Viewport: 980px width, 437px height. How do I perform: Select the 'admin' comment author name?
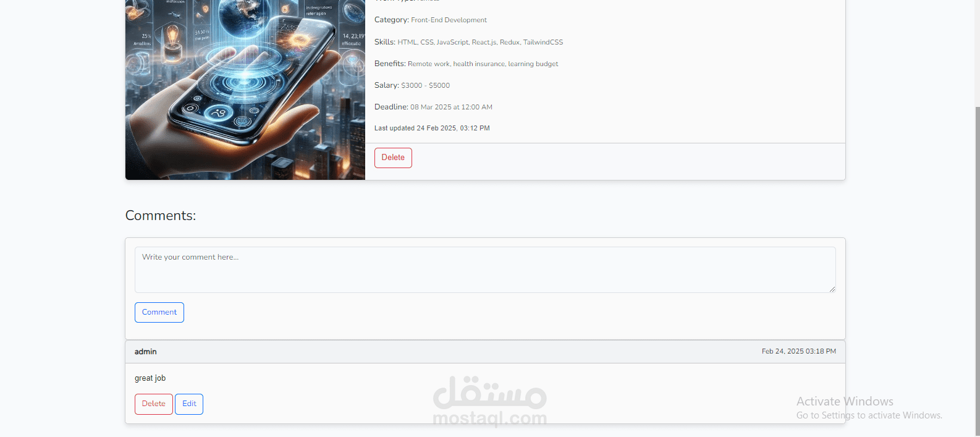click(x=146, y=352)
